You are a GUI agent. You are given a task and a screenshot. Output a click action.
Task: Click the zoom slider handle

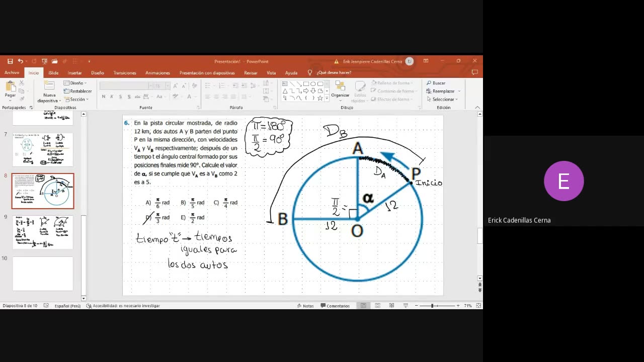(432, 306)
